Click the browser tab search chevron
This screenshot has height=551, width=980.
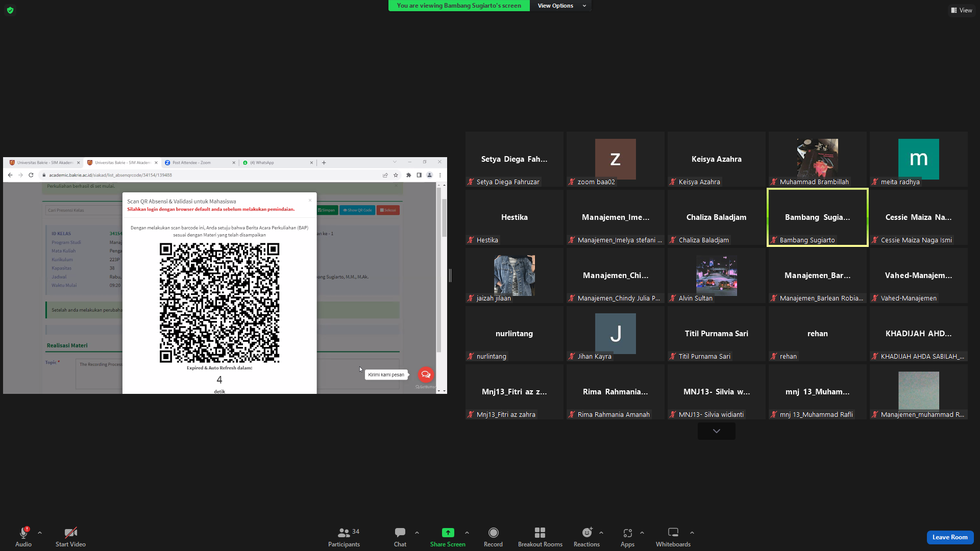[395, 162]
